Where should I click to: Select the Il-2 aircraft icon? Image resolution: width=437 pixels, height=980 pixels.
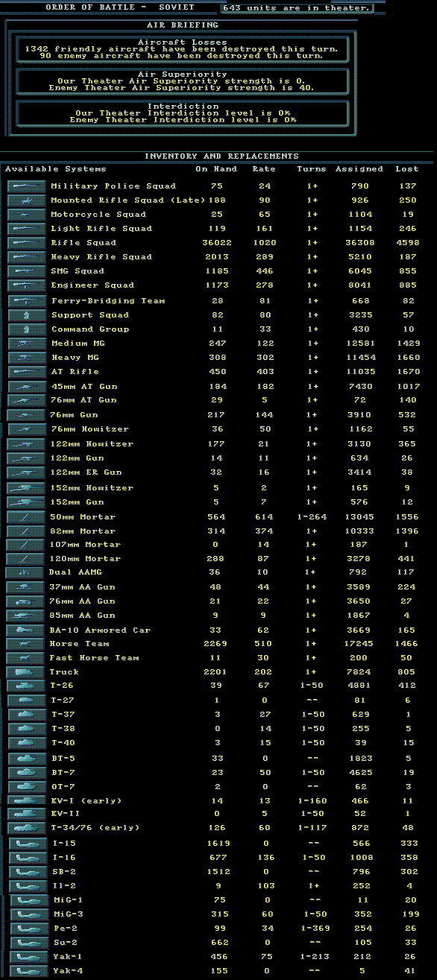(x=28, y=887)
